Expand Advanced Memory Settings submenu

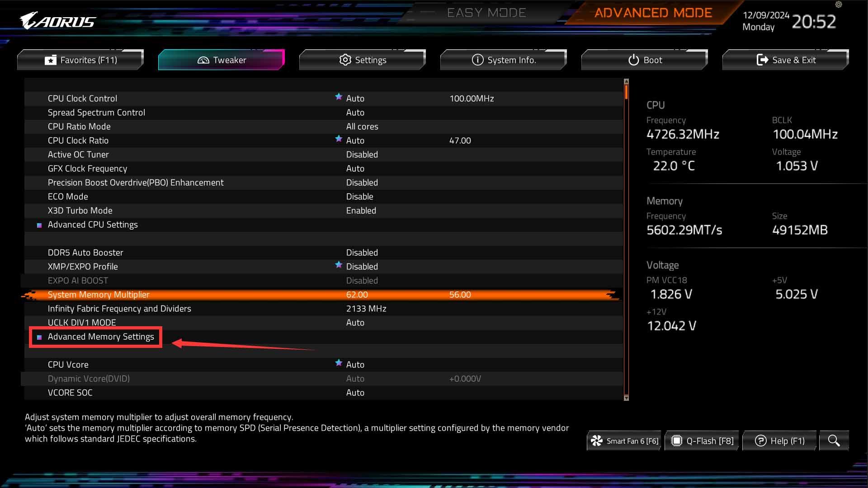point(100,337)
